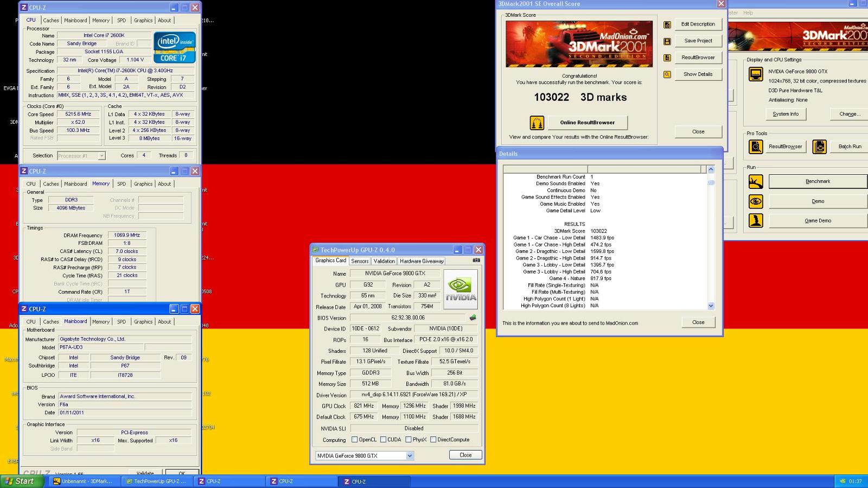Click the system tray icon near the clock

coord(843,481)
